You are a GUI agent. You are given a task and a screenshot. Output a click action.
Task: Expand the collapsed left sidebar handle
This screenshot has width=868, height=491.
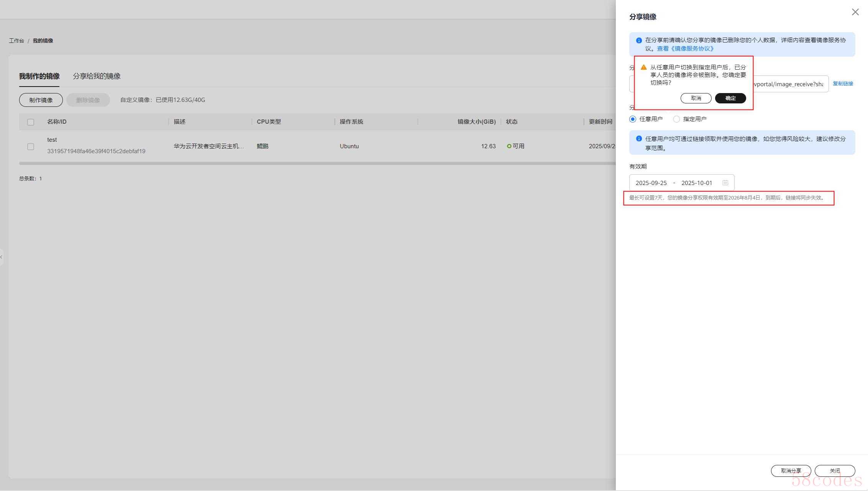[2, 257]
